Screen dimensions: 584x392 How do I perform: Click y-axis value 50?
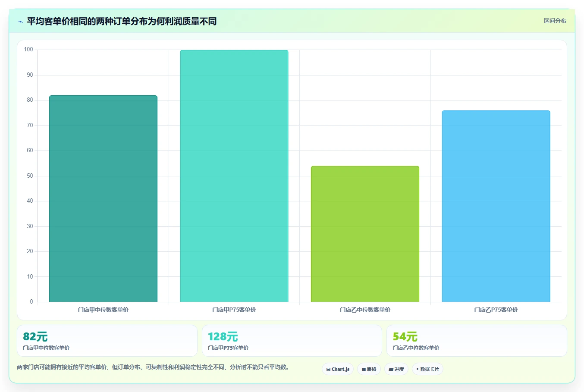coord(30,176)
